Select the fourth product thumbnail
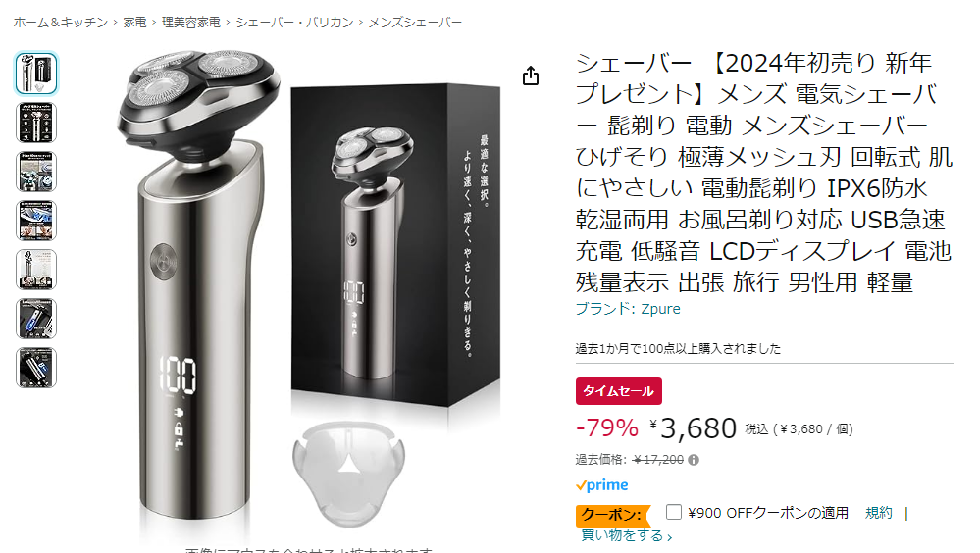Viewport: 980px width, 553px height. pos(36,221)
